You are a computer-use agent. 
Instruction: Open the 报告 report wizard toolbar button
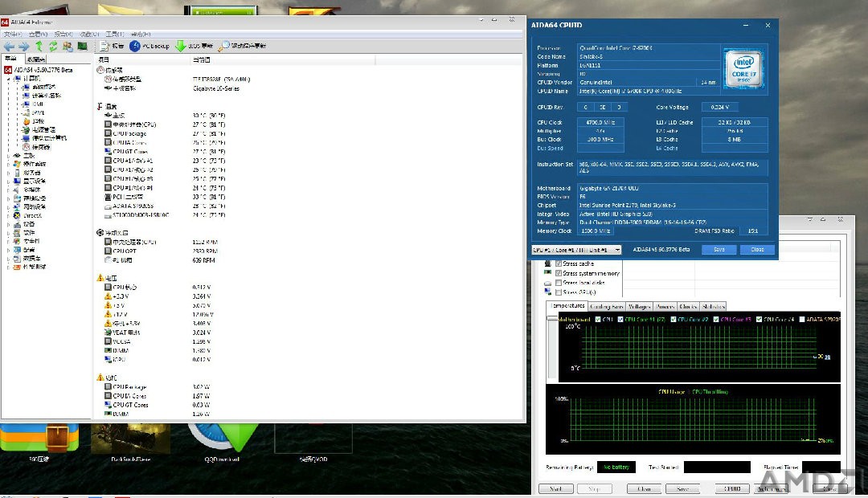(112, 46)
